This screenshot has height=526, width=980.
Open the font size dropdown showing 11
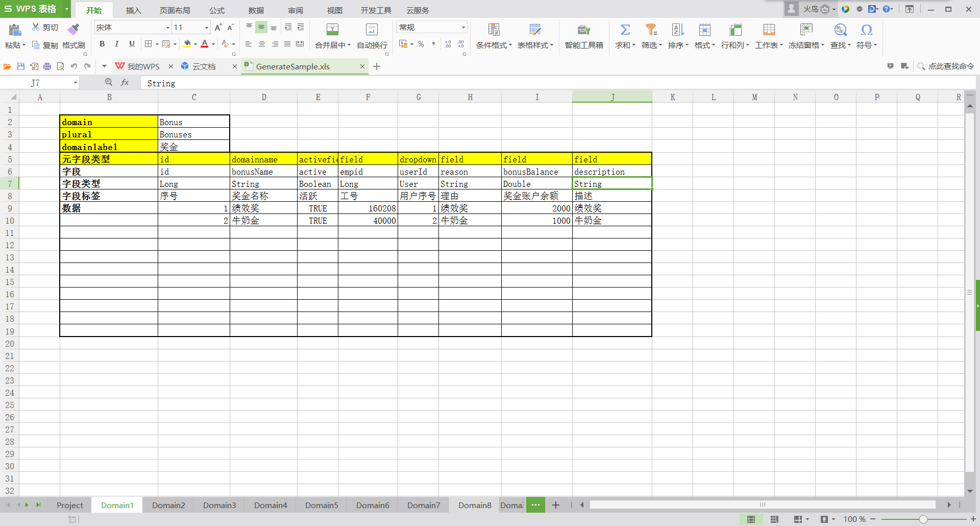(x=206, y=28)
